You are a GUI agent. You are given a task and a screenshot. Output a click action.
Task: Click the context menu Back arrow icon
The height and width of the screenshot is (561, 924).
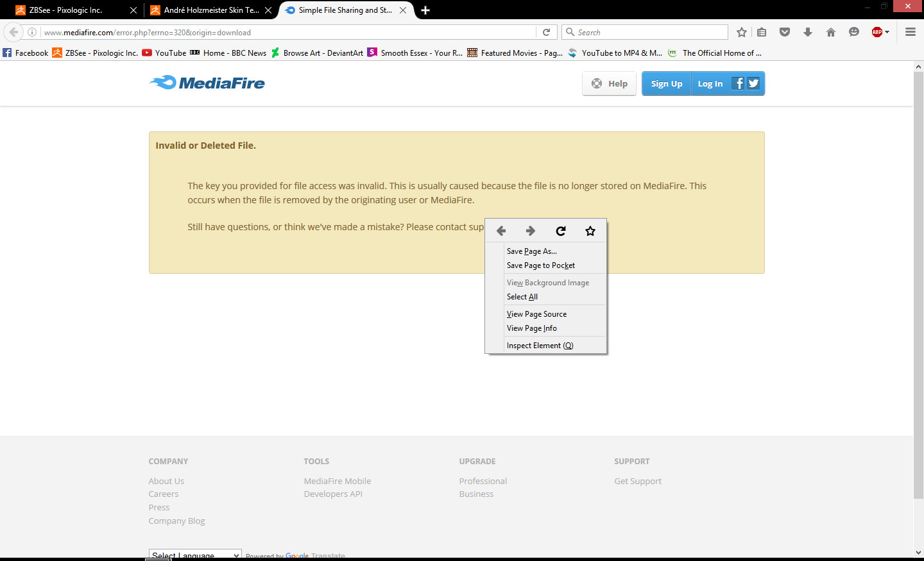(x=501, y=231)
